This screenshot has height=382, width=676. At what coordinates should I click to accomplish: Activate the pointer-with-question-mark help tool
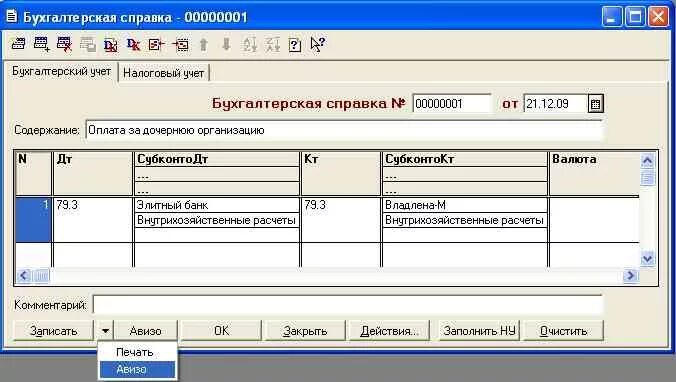(318, 44)
